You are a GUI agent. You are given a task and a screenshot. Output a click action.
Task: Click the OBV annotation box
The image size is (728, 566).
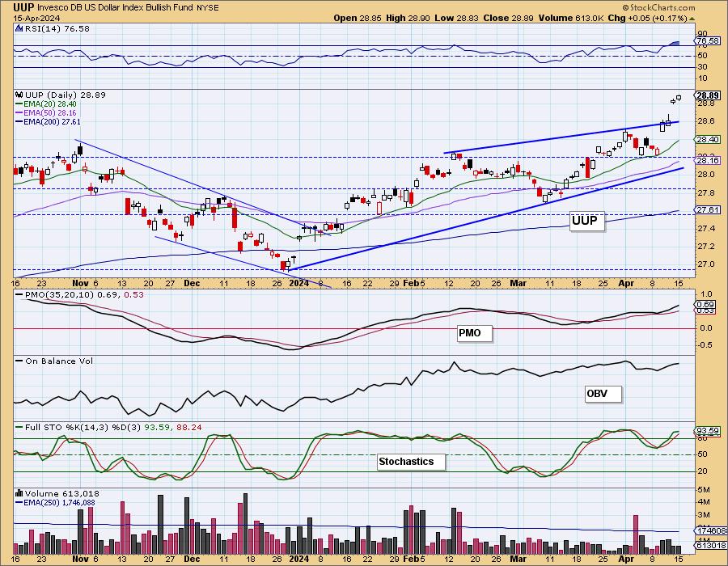pos(603,394)
